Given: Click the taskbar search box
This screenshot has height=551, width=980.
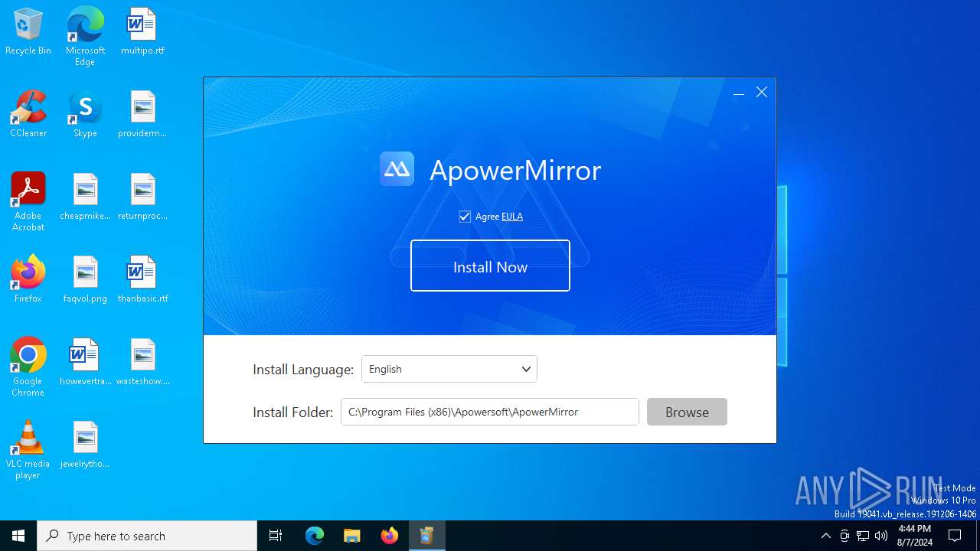Looking at the screenshot, I should [x=147, y=536].
